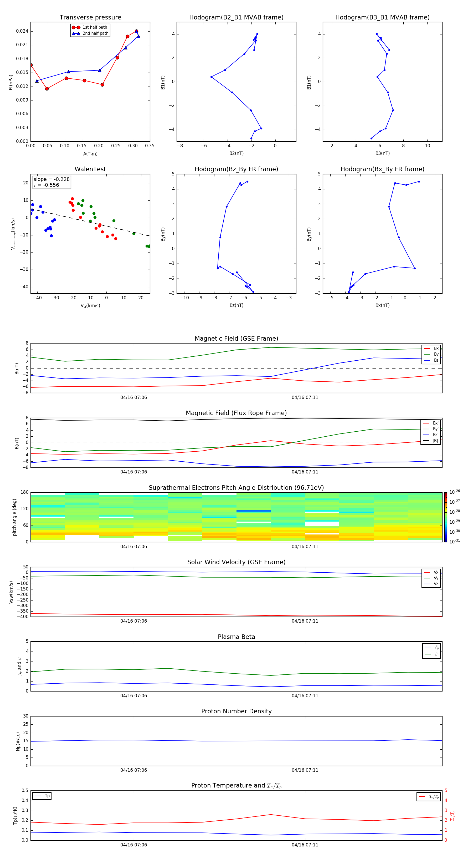
Task: Click the red 'Te/Tp' right axis label
Action: coord(452,815)
